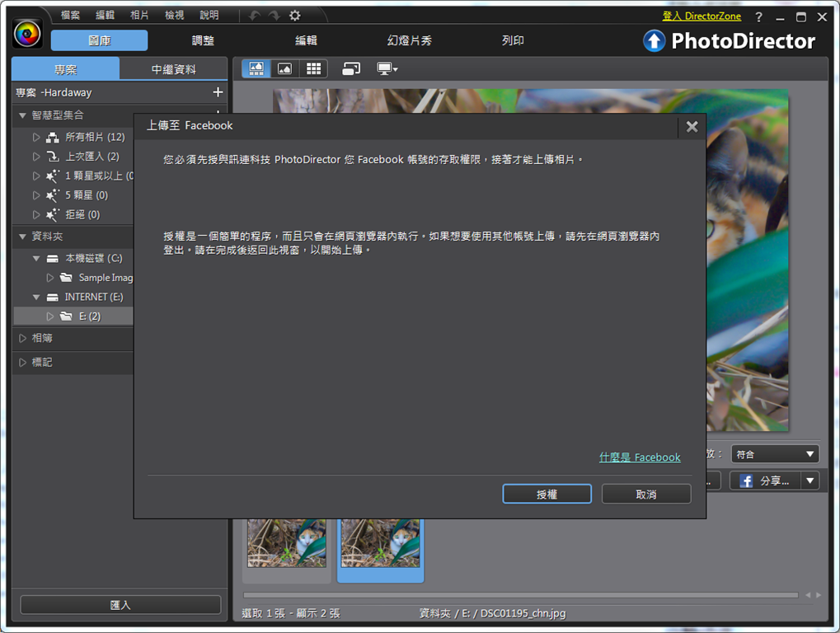Screen dimensions: 840x633
Task: Collapse the smart collections section
Action: point(22,115)
